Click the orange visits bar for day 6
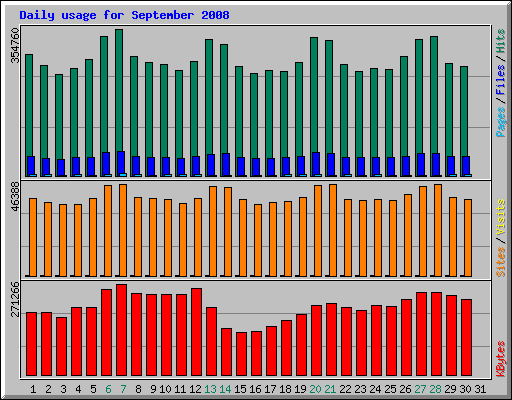The height and width of the screenshot is (400, 512). tap(108, 231)
